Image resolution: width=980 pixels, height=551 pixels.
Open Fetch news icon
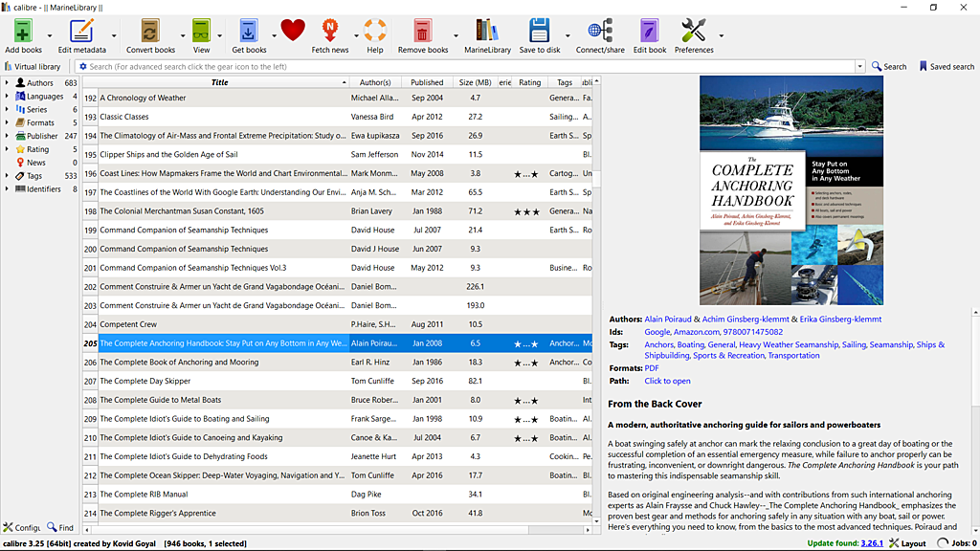(330, 31)
